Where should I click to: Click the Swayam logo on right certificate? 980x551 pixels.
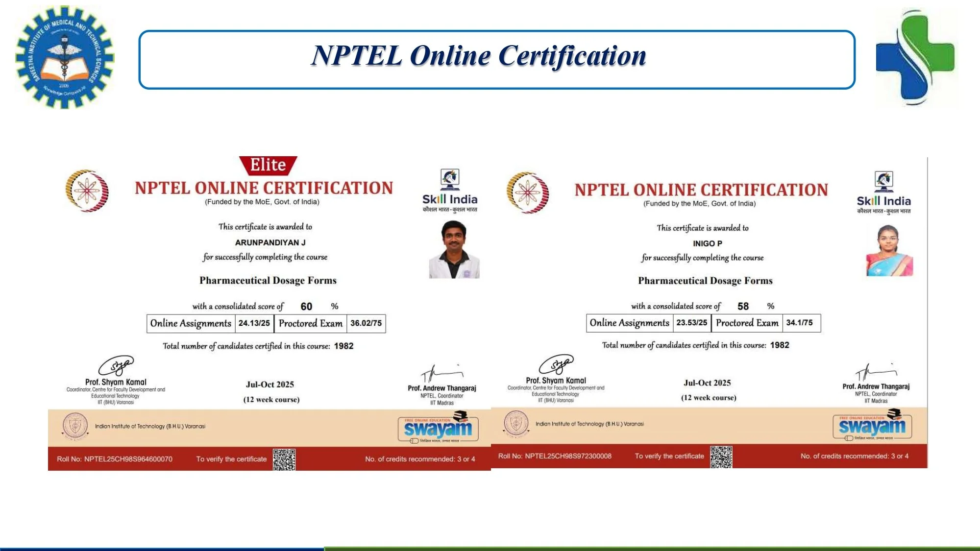[x=872, y=425]
